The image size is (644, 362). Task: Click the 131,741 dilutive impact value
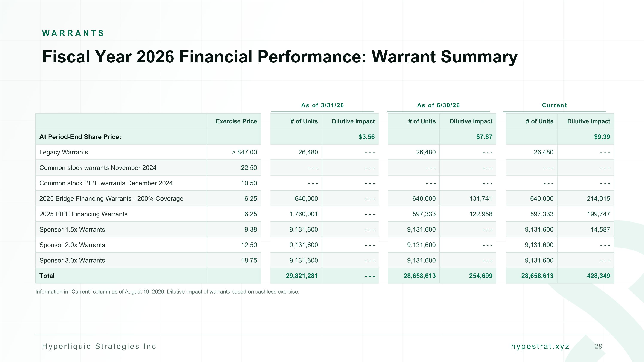(x=481, y=199)
